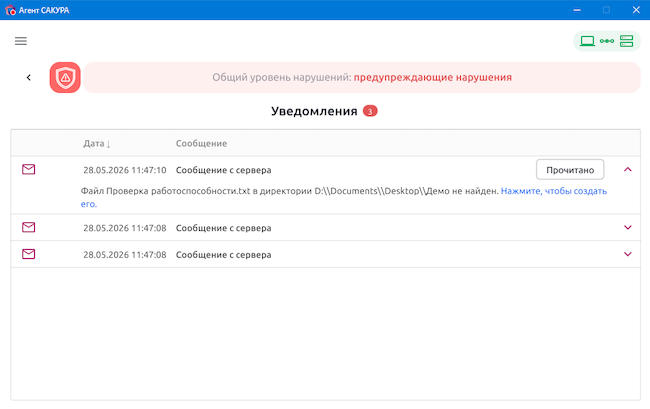Collapse the 11:47:10 message chevron

628,169
